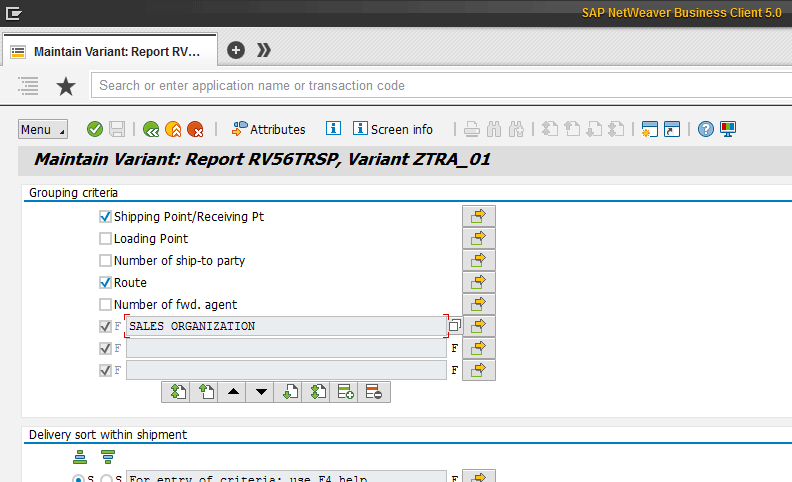Viewport: 792px width, 482px height.
Task: Click the last page icon under grouping criteria
Action: [x=317, y=392]
